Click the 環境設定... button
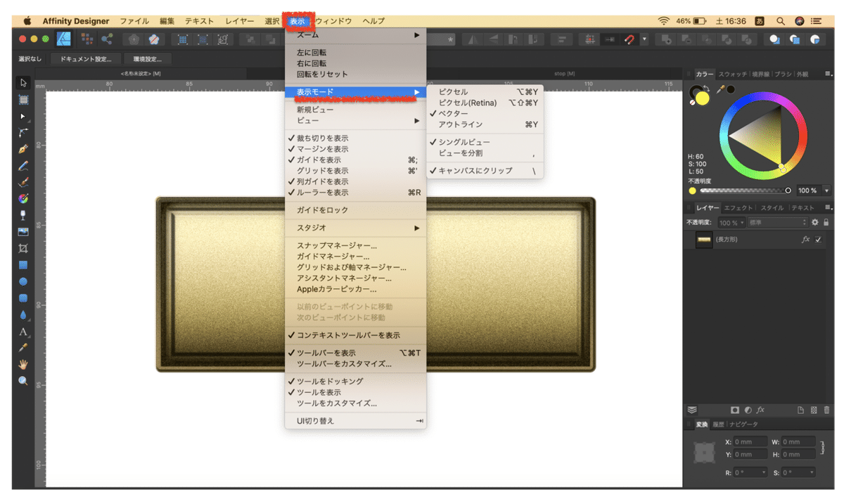 click(147, 59)
